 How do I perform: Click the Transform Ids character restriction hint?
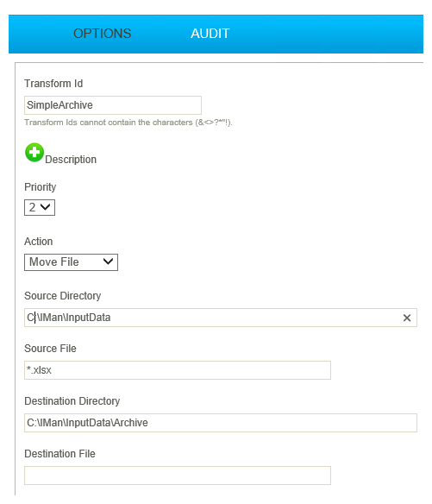[x=128, y=123]
